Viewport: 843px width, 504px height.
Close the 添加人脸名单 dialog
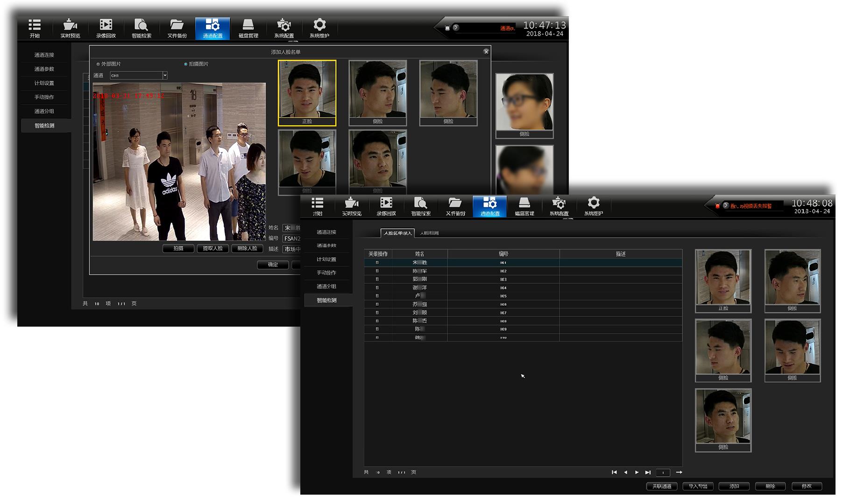(x=486, y=52)
